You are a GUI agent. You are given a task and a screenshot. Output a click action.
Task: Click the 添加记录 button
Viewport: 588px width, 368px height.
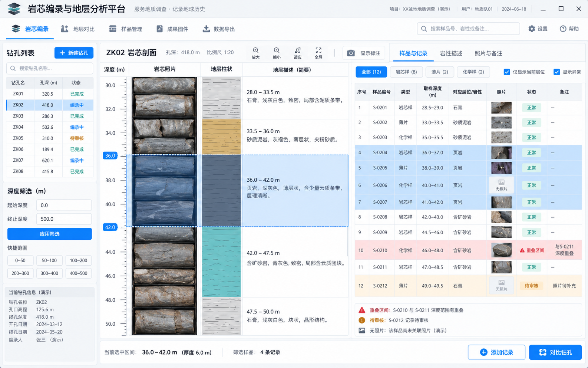[x=496, y=352]
